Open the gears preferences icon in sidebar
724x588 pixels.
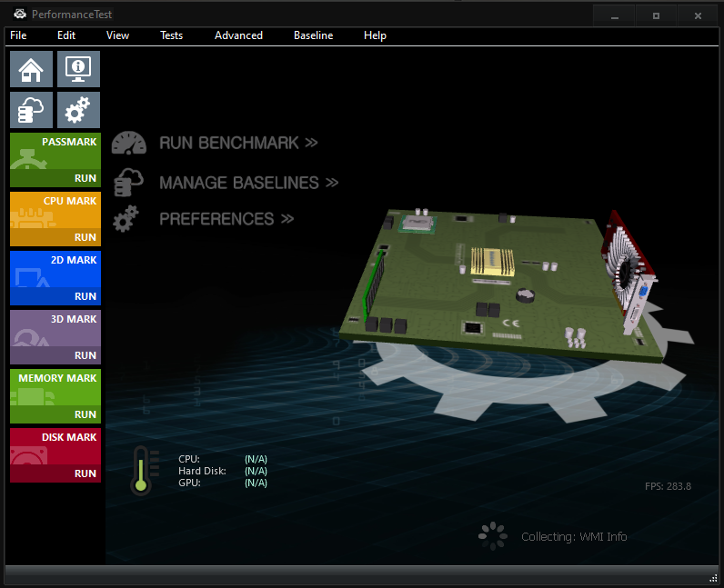coord(78,110)
